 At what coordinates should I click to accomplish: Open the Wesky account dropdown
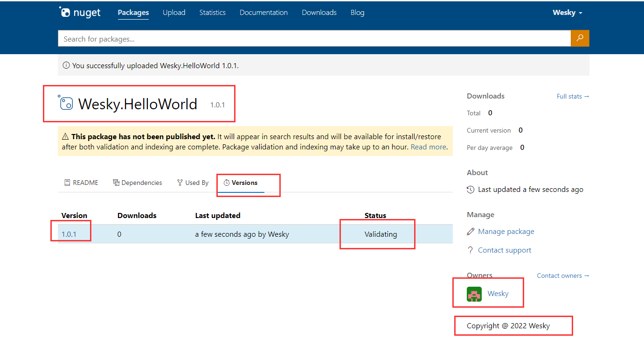pyautogui.click(x=568, y=13)
